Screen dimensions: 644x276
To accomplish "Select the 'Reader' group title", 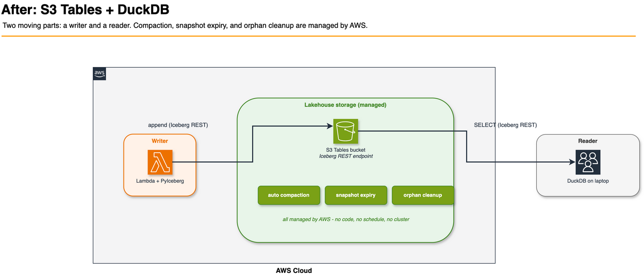I will [588, 141].
